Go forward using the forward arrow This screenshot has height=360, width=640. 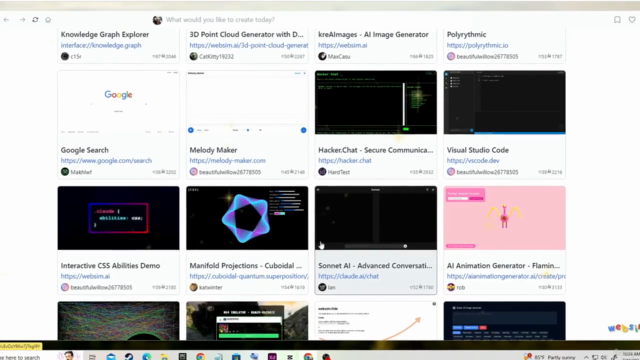[x=22, y=20]
